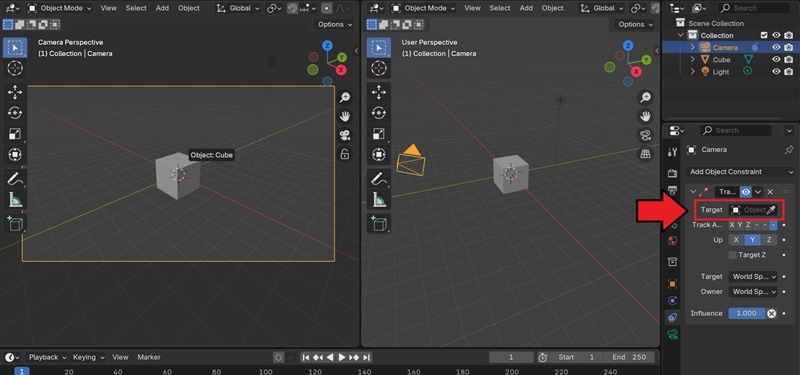The height and width of the screenshot is (375, 800).
Task: Reset the Influence value
Action: click(x=772, y=313)
